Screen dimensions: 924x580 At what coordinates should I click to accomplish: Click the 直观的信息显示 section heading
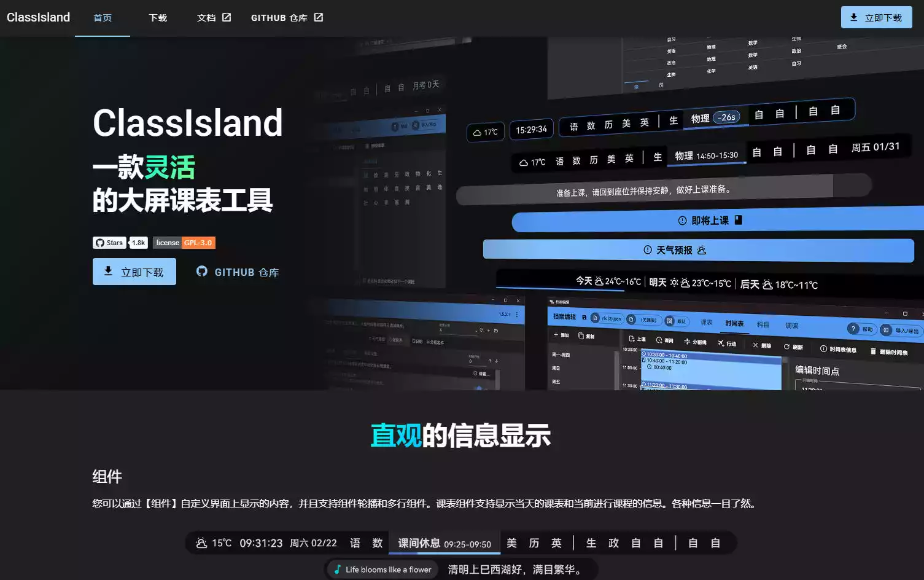coord(460,436)
